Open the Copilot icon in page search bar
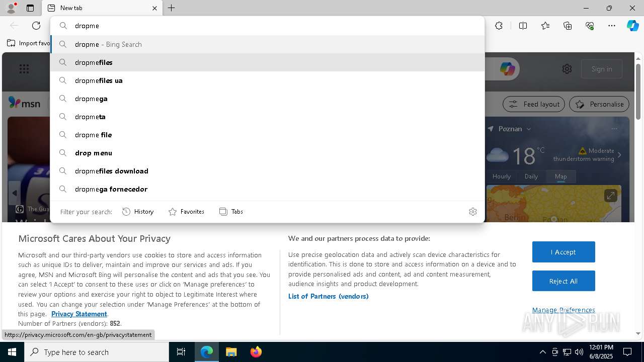The width and height of the screenshot is (644, 362). tap(507, 69)
